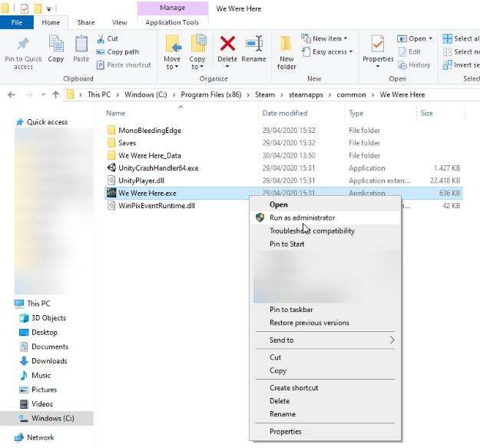Select the WinPixEventRuntime.dll file
Viewport: 480px width, 448px height.
(157, 206)
